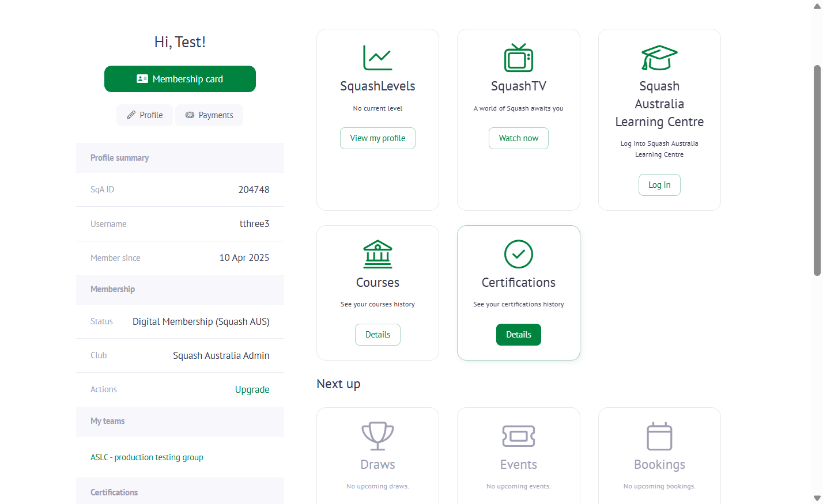The height and width of the screenshot is (504, 823).
Task: Click the club name Squash Australia Admin
Action: pos(221,355)
